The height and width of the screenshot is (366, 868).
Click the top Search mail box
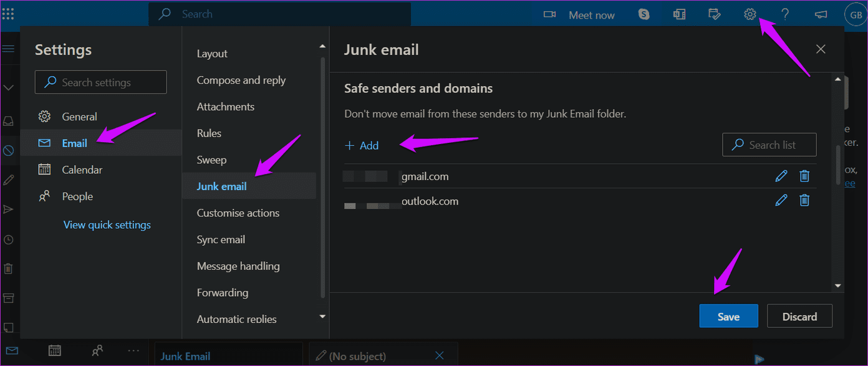coord(279,14)
